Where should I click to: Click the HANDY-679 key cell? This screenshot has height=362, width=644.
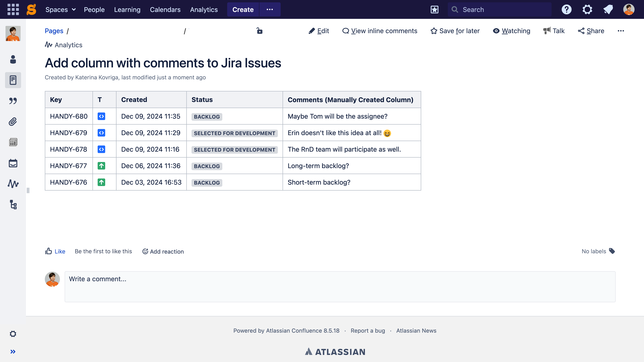(x=69, y=133)
